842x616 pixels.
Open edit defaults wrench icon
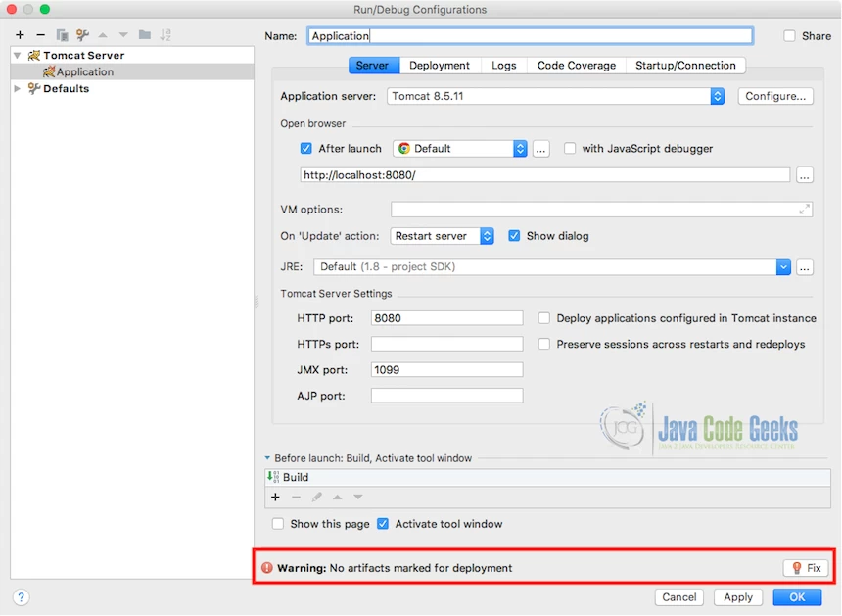click(x=82, y=35)
